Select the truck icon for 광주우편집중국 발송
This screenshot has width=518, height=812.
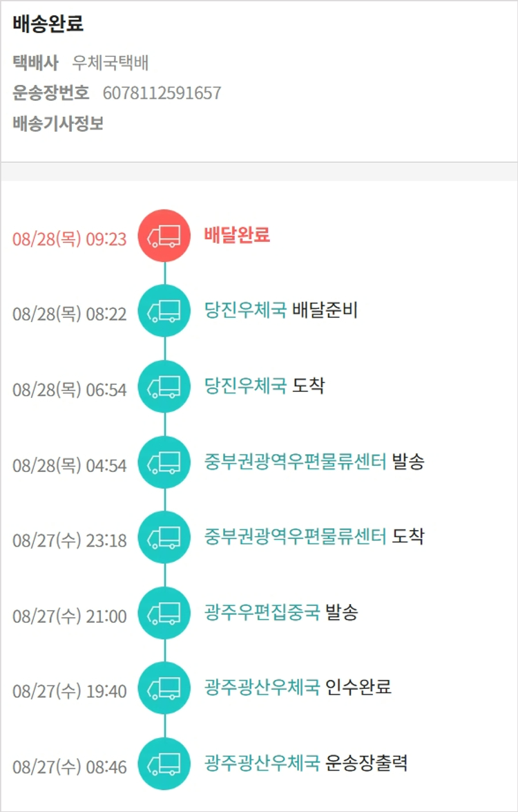click(x=164, y=613)
